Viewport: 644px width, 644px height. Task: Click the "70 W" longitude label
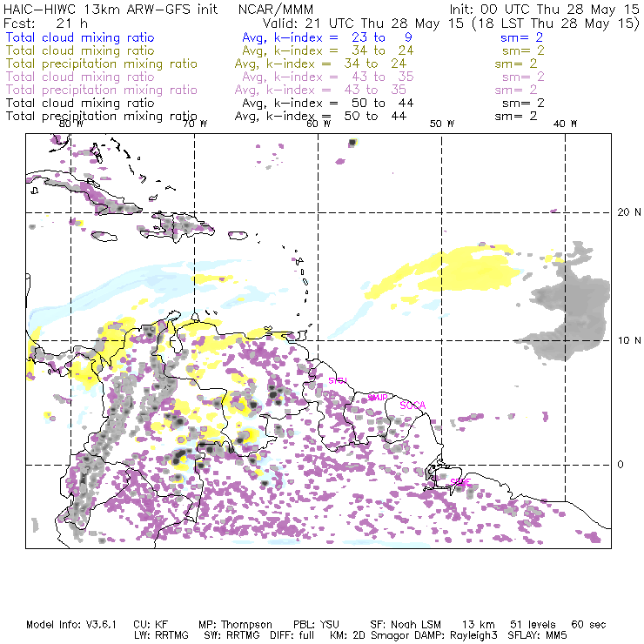(x=195, y=124)
